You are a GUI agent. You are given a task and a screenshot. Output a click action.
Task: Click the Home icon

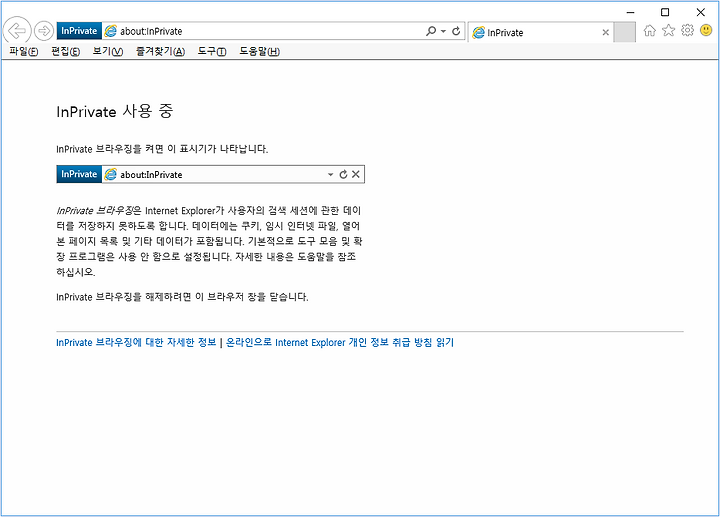coord(649,30)
